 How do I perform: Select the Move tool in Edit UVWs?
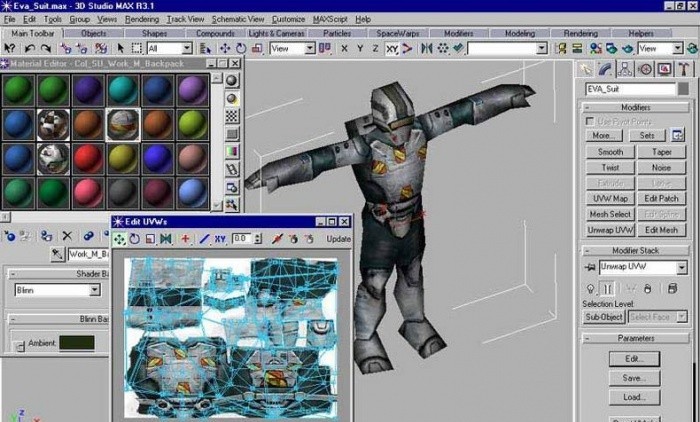click(x=120, y=239)
